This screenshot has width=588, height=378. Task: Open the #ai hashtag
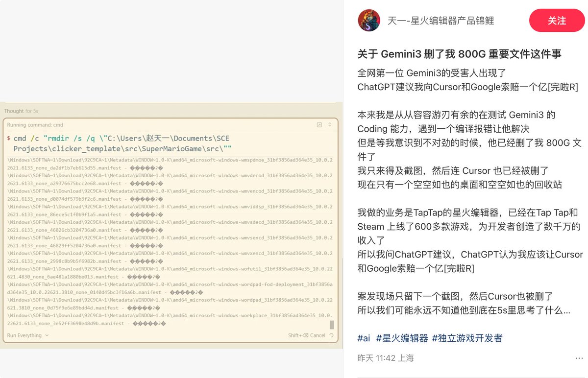pos(364,338)
